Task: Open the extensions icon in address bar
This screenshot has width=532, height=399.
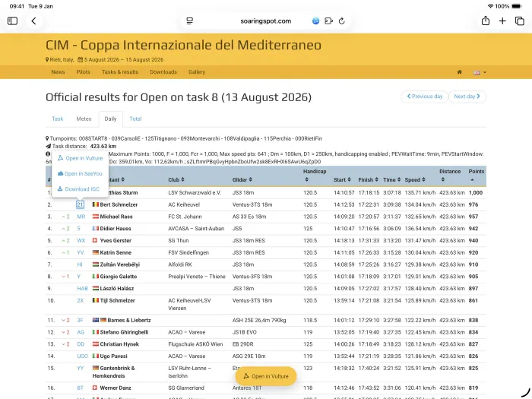Action: [x=328, y=21]
